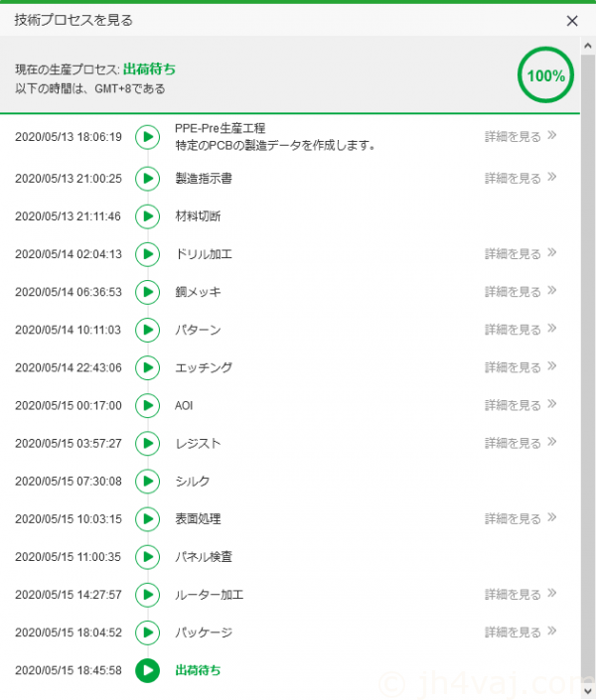Expand details chevron for レジスト step
Image resolution: width=596 pixels, height=700 pixels.
552,442
